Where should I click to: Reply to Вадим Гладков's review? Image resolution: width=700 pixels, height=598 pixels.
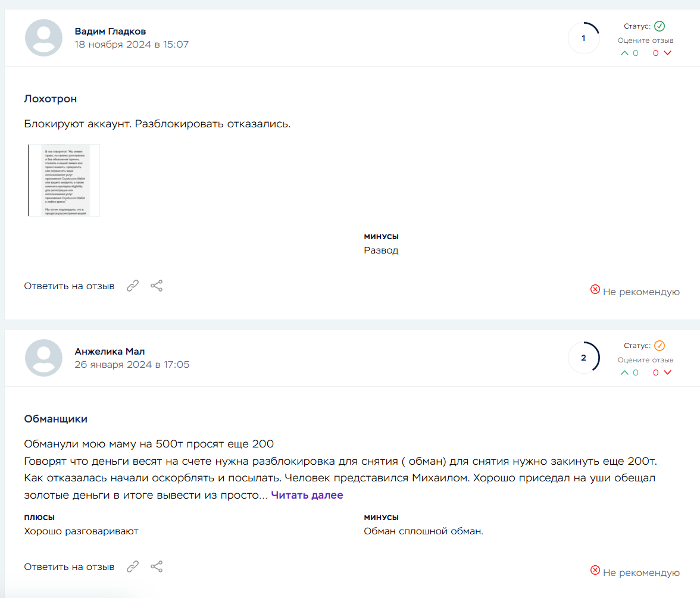pyautogui.click(x=69, y=286)
